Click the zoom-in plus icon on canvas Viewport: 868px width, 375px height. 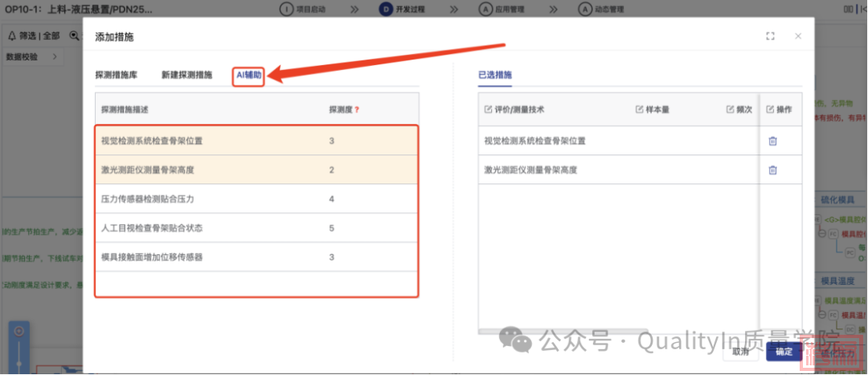18,332
